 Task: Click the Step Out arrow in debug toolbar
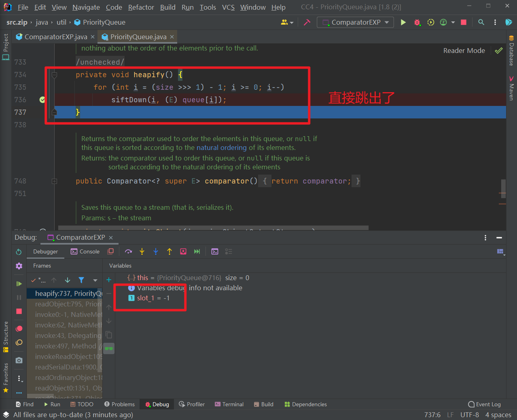tap(170, 251)
